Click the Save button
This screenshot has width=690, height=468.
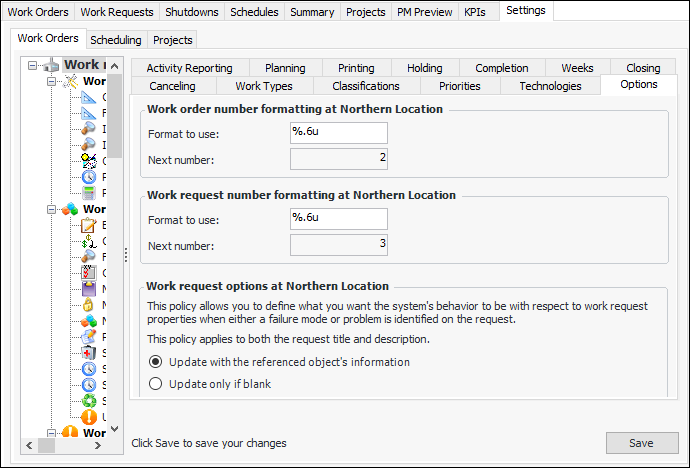click(641, 443)
